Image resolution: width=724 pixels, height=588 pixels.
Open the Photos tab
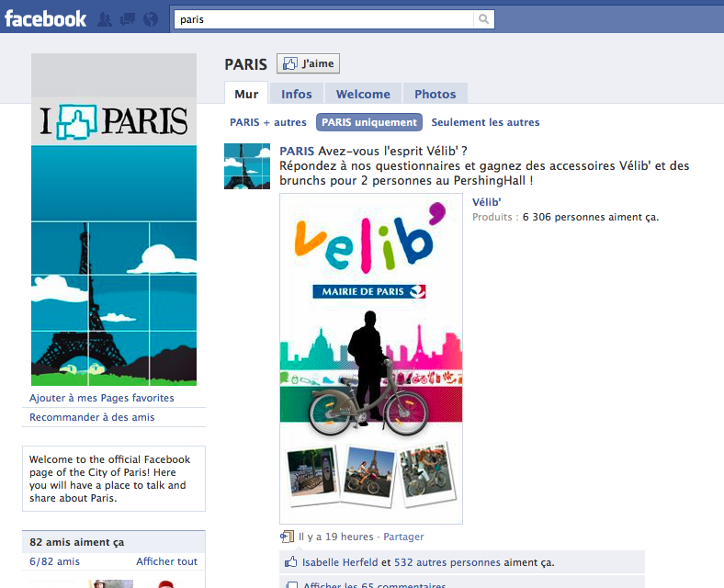pos(435,94)
